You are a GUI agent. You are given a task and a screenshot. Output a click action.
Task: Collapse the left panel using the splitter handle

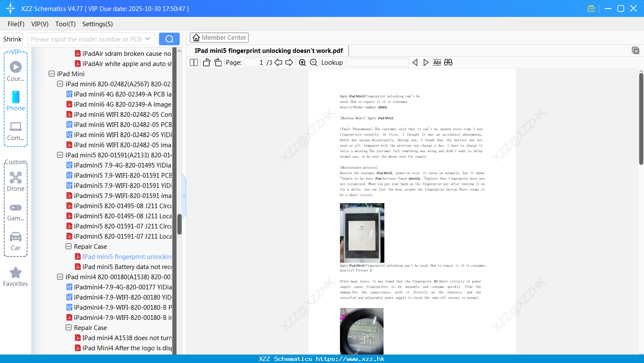184,195
